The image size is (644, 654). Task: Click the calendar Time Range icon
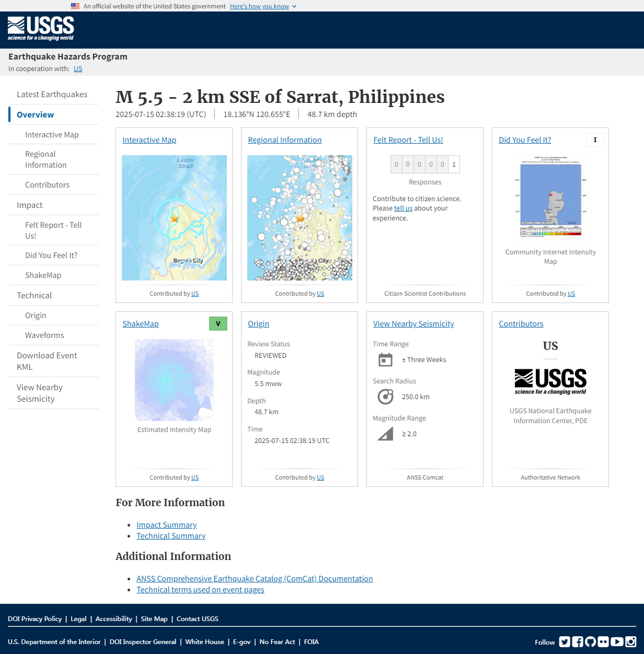click(x=385, y=360)
